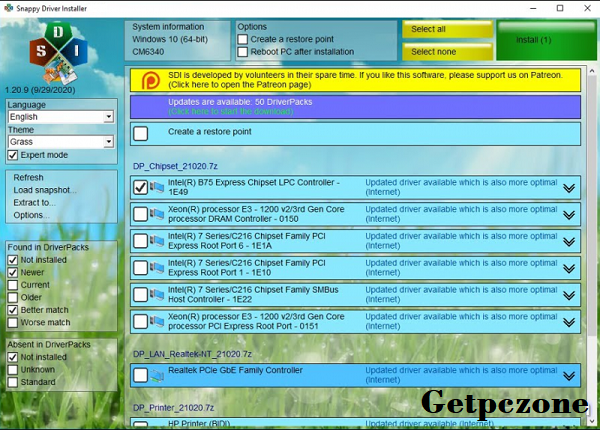Click the version text 1.20.9 (9/29/2020)
The width and height of the screenshot is (600, 430).
pos(40,90)
